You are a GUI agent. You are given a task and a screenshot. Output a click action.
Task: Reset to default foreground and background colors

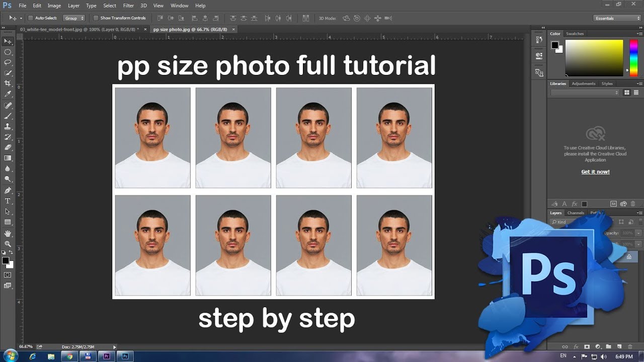(4, 252)
